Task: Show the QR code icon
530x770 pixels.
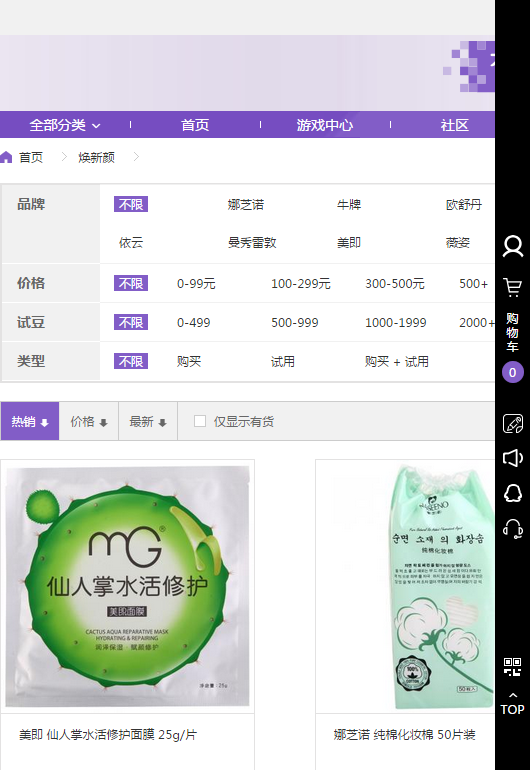Action: 512,667
